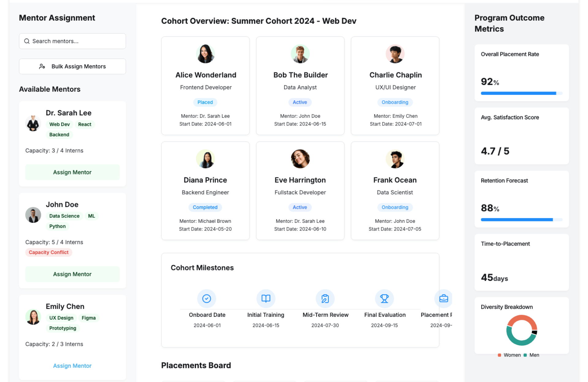Screen dimensions: 588x382
Task: Click the Placement briefcase milestone icon
Action: (x=443, y=298)
